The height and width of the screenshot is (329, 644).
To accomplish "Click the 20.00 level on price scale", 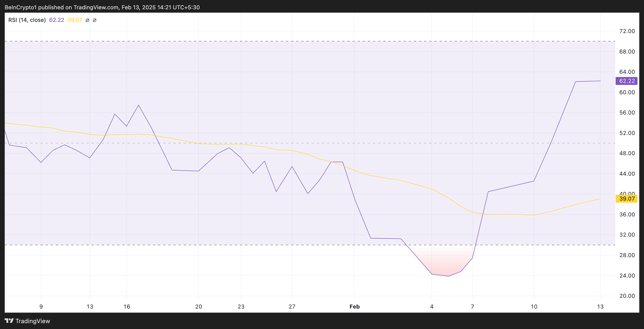I will pyautogui.click(x=627, y=296).
